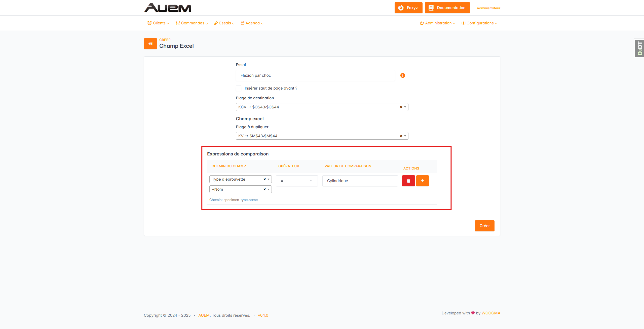The width and height of the screenshot is (644, 329).
Task: Clear the Type d'éprouvette selection
Action: point(264,179)
